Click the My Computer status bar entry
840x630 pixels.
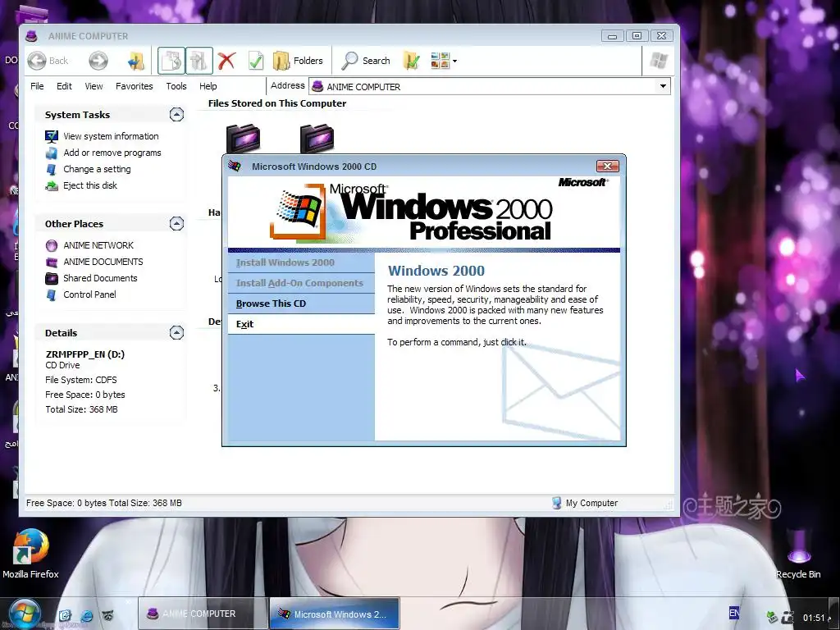coord(584,503)
